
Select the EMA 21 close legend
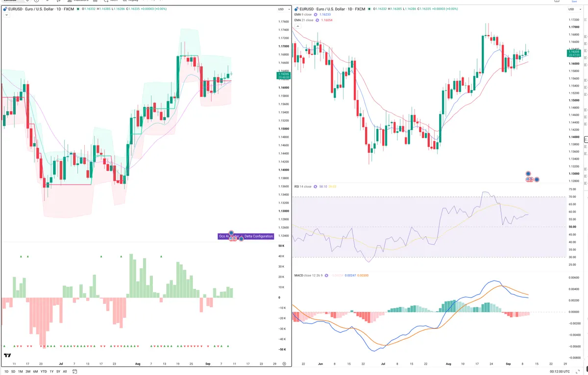[x=304, y=20]
